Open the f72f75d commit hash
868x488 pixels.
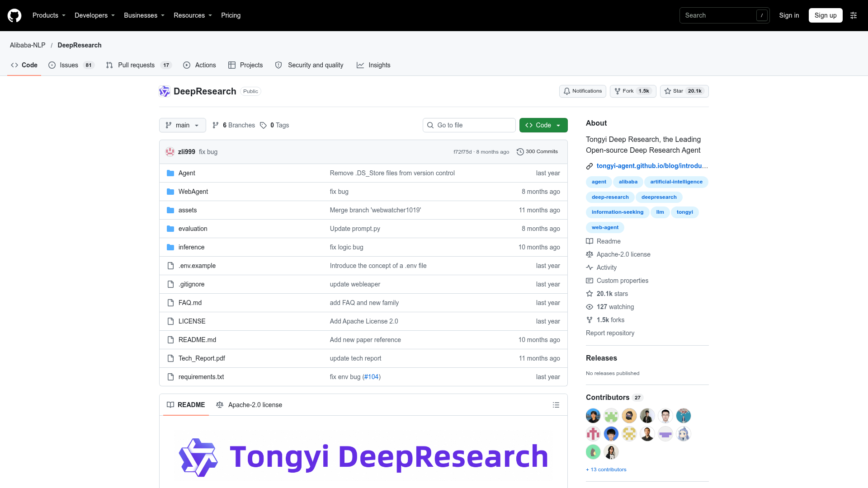point(462,152)
